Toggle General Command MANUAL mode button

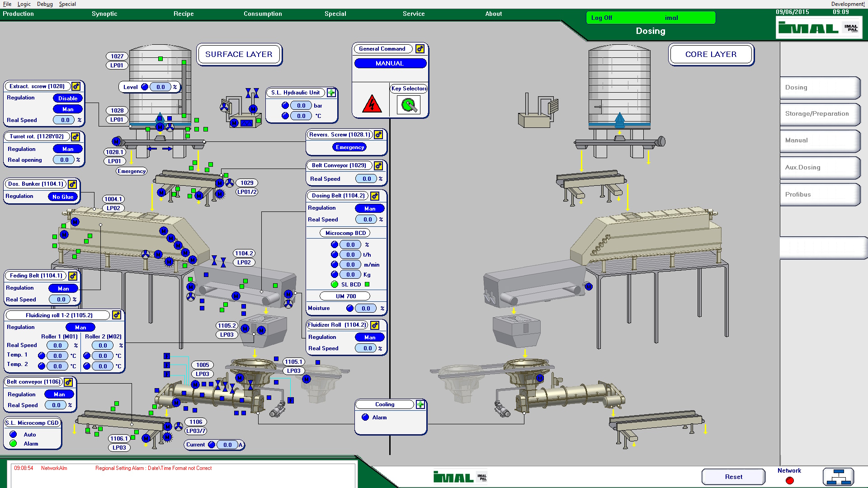[390, 63]
